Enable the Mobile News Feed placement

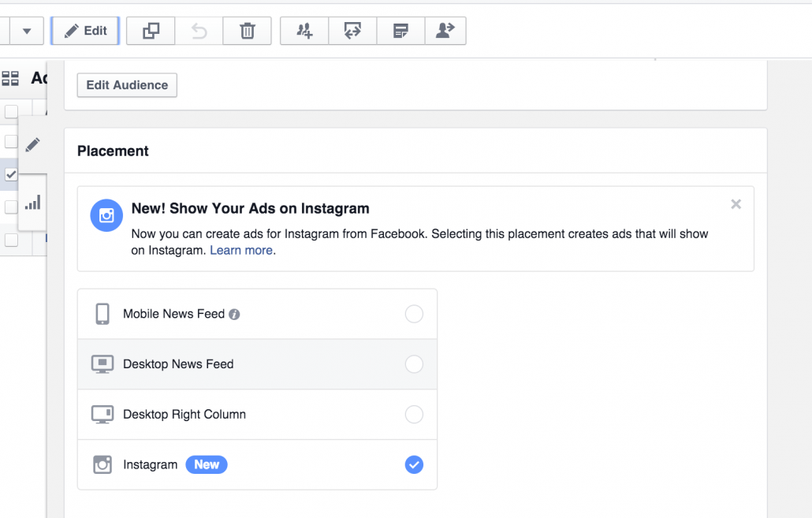[x=414, y=314]
